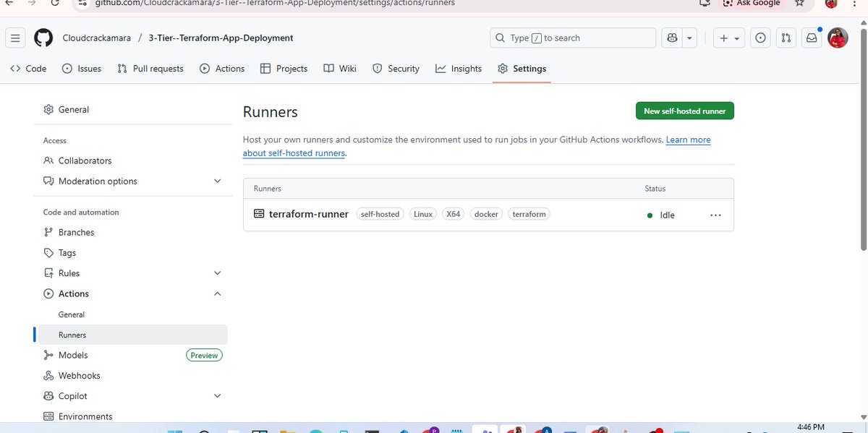Open the GitHub home logo
This screenshot has height=433, width=868.
pyautogui.click(x=43, y=38)
